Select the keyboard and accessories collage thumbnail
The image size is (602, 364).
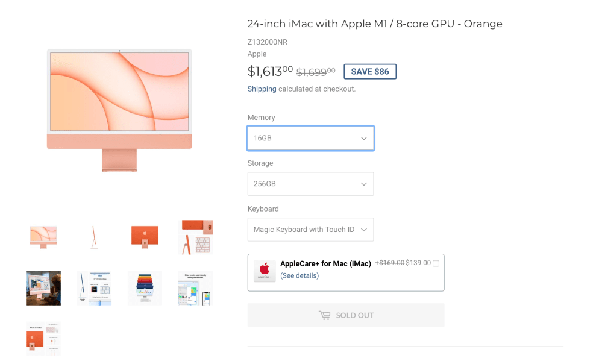point(196,237)
